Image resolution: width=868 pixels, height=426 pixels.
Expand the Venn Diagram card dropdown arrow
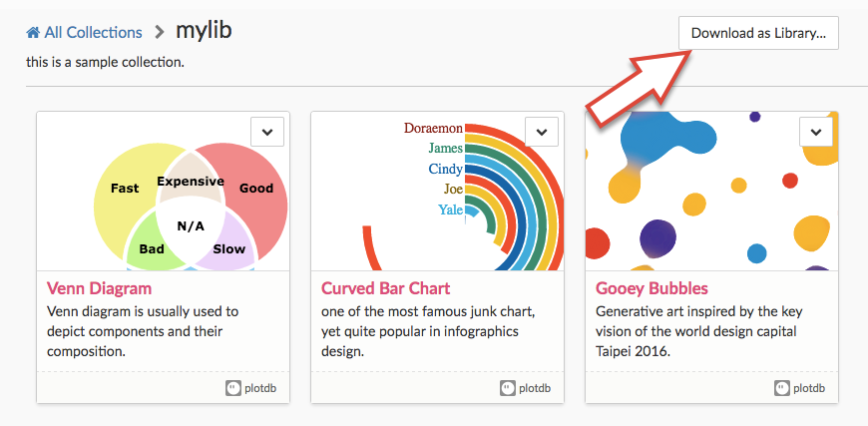point(267,133)
